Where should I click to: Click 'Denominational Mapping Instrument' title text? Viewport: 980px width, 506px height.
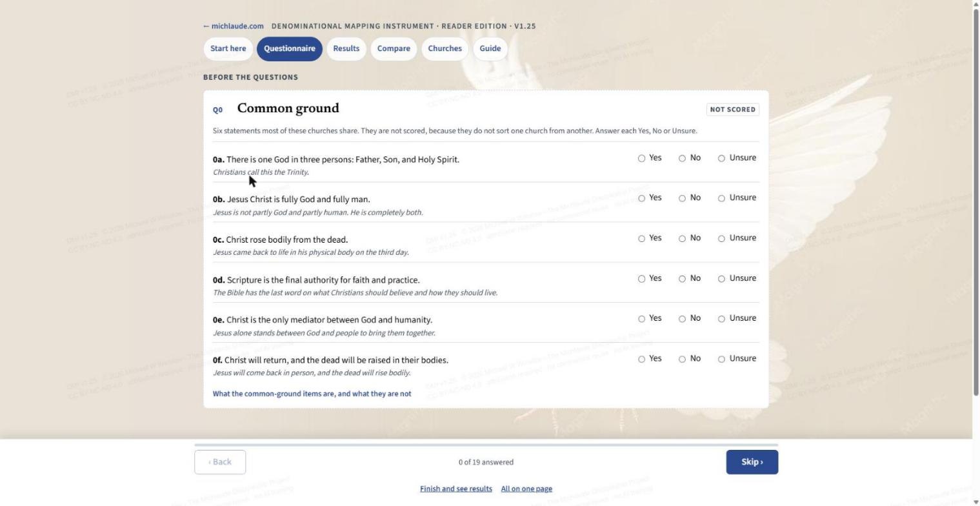[352, 26]
